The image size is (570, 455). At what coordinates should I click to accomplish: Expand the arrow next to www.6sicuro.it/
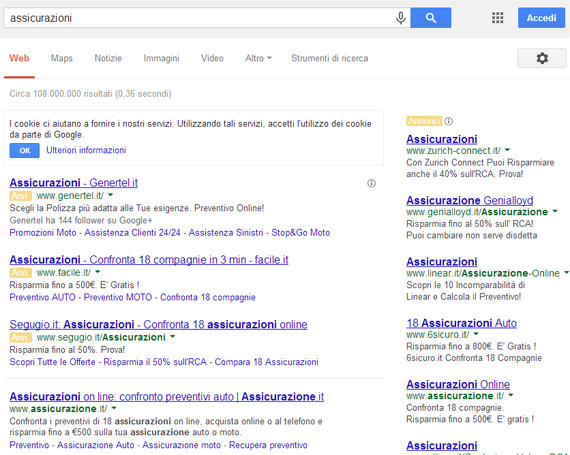pyautogui.click(x=476, y=334)
